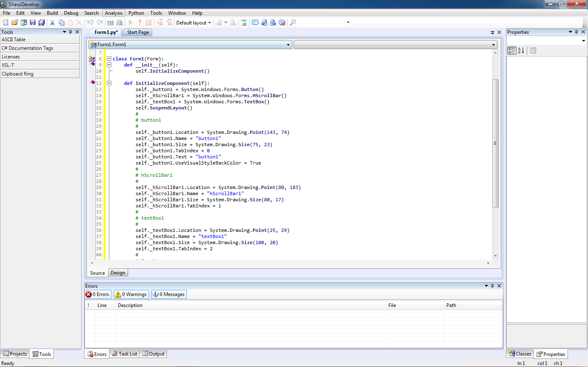Open the Clipboard Ring tool
Screen dimensions: 588x367
pos(40,74)
